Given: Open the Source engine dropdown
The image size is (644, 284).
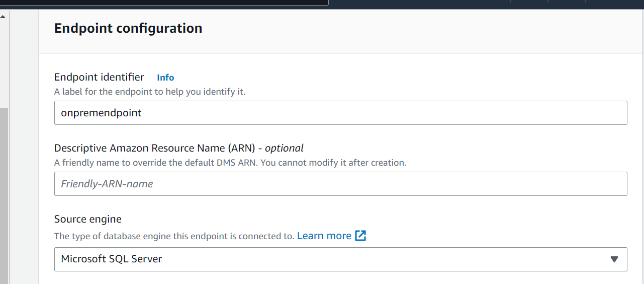Looking at the screenshot, I should [340, 259].
